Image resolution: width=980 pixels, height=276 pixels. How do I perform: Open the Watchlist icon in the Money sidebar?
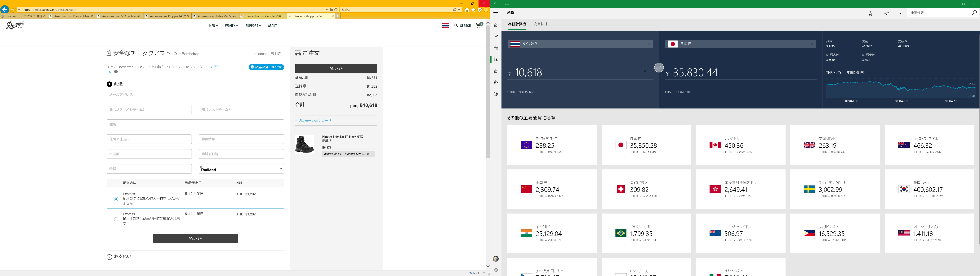click(496, 48)
